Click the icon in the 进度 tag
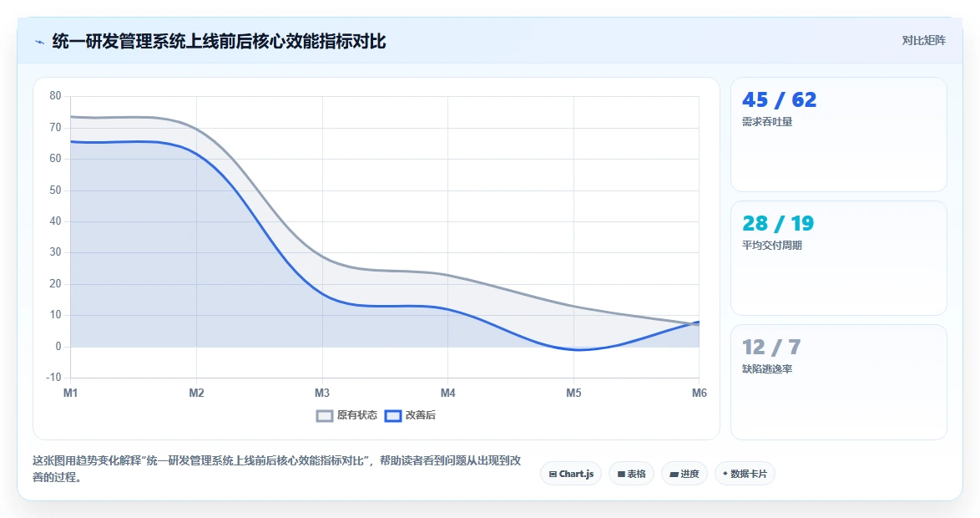This screenshot has height=518, width=980. click(674, 475)
